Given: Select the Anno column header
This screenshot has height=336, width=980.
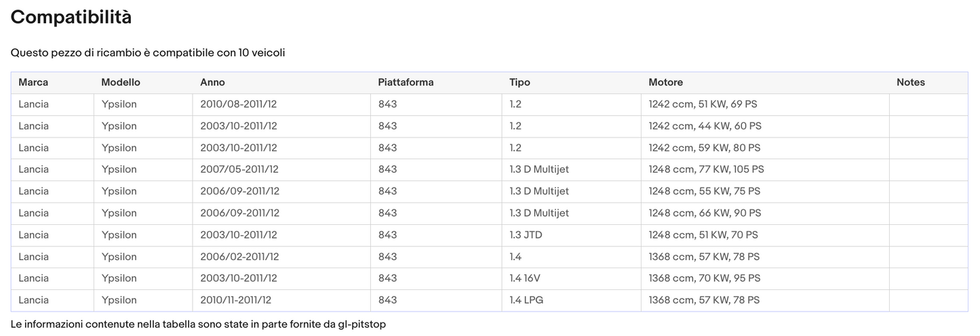Looking at the screenshot, I should pyautogui.click(x=212, y=83).
